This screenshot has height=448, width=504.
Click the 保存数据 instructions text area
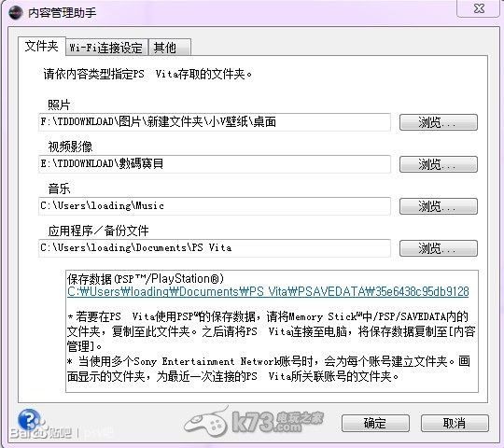(x=272, y=331)
